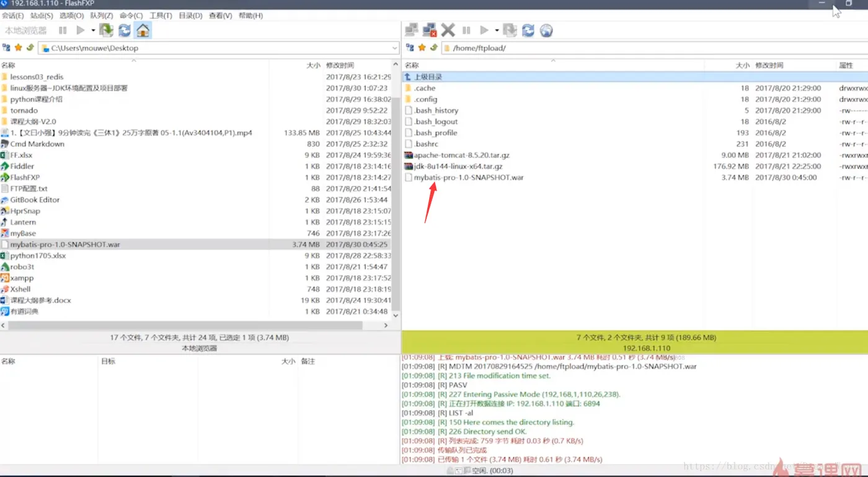The height and width of the screenshot is (477, 868).
Task: Select local file mybatis-pro-1.0-SNAPSHOT.war
Action: [x=196, y=244]
